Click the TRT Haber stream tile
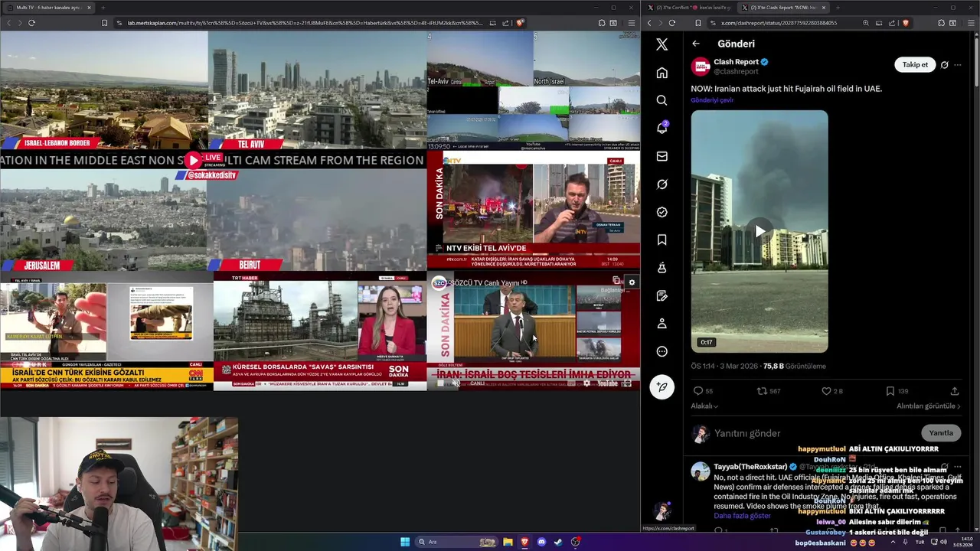The height and width of the screenshot is (551, 980). [319, 331]
